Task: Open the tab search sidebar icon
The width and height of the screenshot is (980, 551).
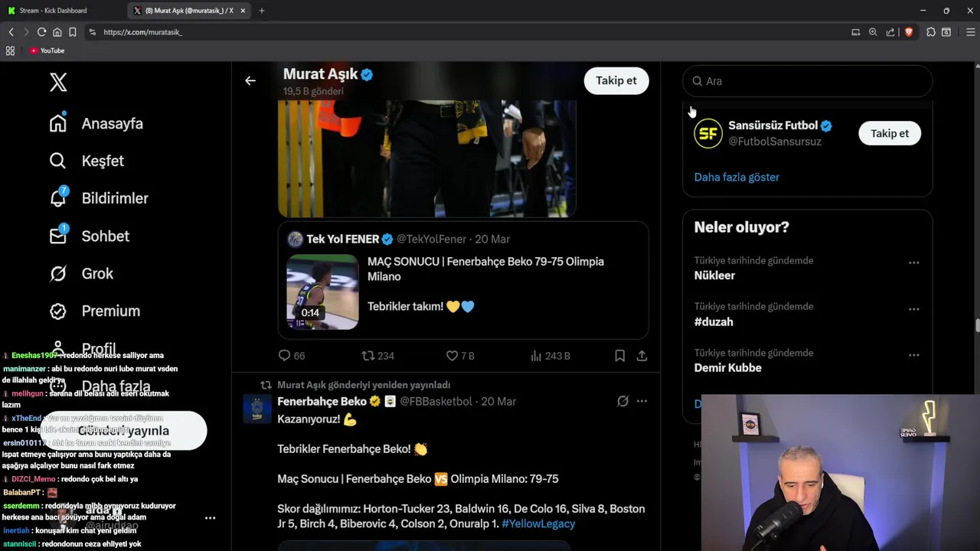Action: [946, 32]
